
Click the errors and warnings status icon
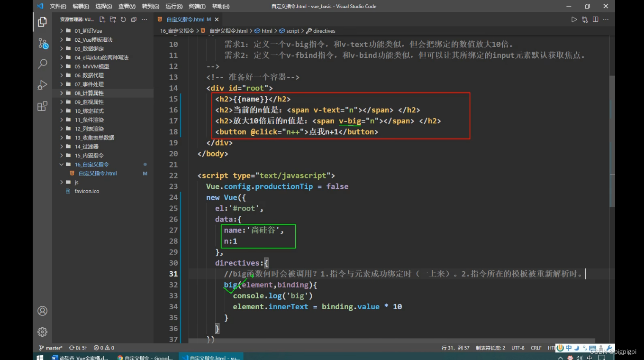104,348
